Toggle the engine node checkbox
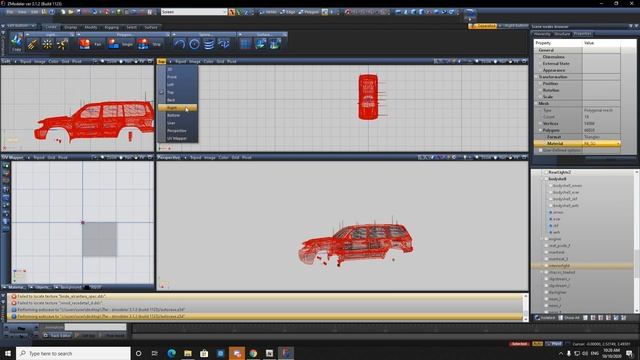640x360 pixels. tap(546, 239)
